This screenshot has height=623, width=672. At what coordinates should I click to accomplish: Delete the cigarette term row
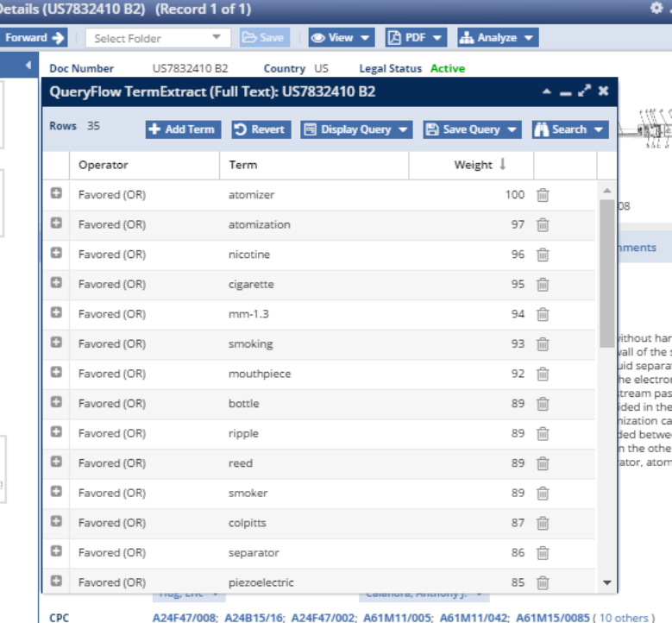543,284
